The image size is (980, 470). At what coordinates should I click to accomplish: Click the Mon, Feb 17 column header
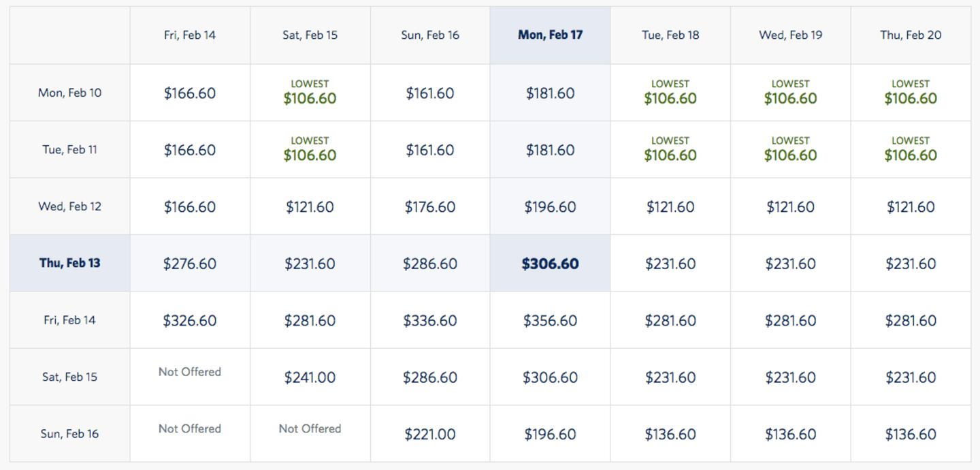coord(550,35)
